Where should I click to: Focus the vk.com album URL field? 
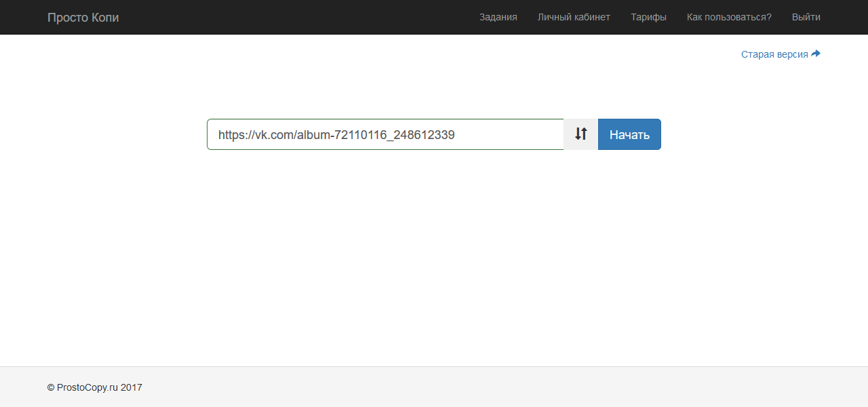tap(384, 134)
